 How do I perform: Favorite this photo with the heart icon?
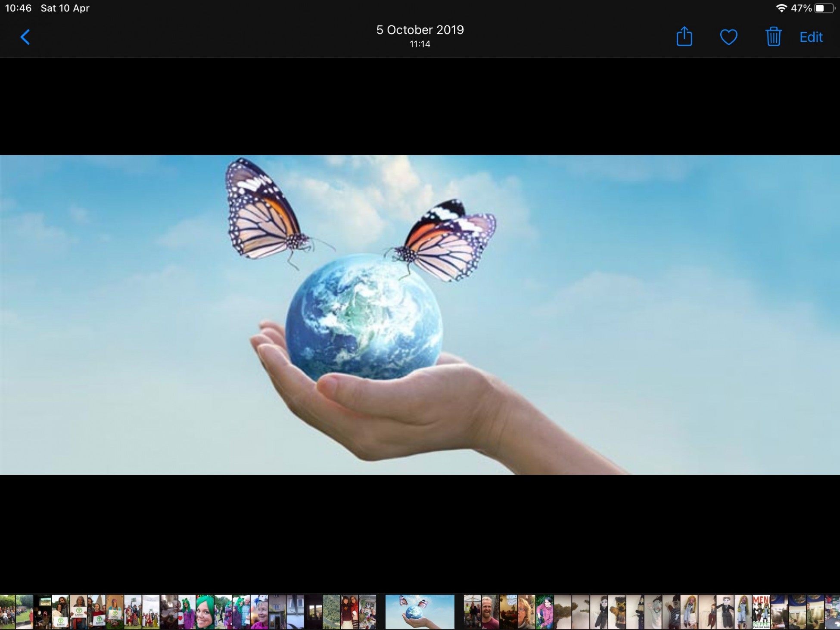(x=729, y=37)
